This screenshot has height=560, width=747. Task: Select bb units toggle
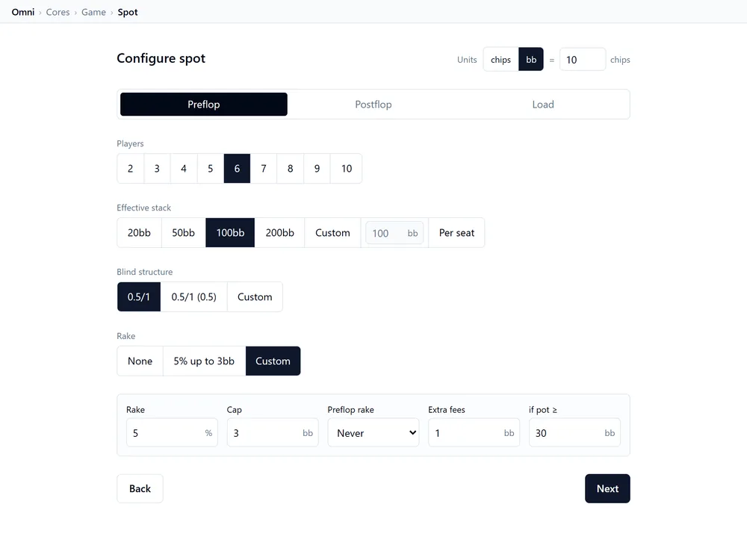530,60
